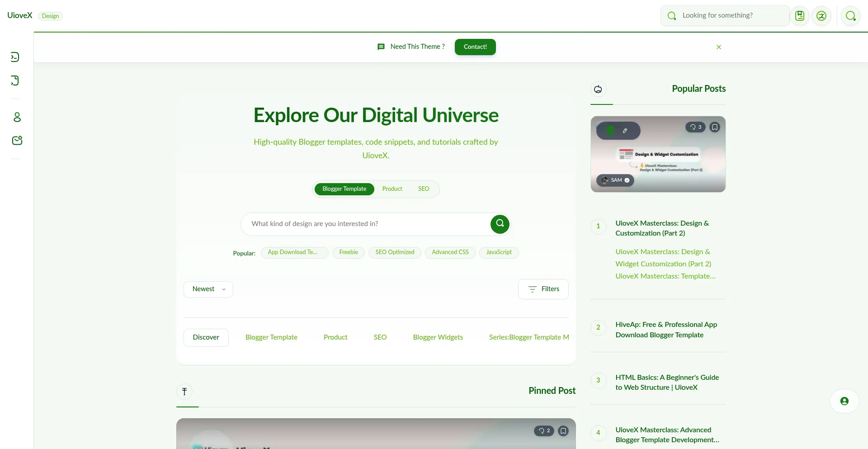Expand the Filters panel
Screen dimensions: 868x449
pyautogui.click(x=543, y=289)
